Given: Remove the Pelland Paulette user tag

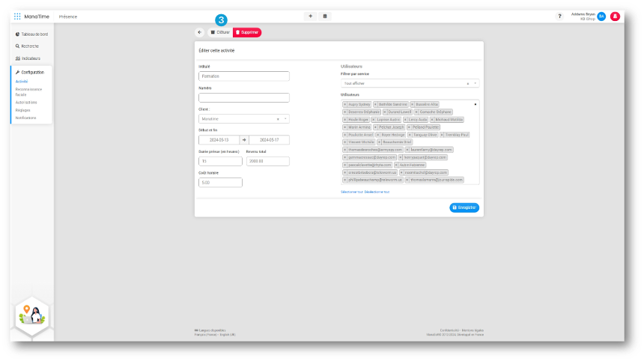Looking at the screenshot, I should (409, 127).
